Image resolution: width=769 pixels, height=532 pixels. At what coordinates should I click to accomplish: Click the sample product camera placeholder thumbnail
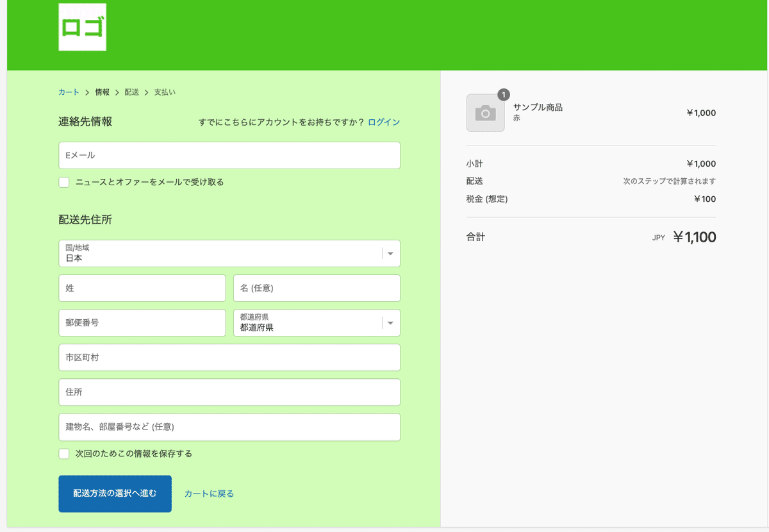click(x=485, y=113)
